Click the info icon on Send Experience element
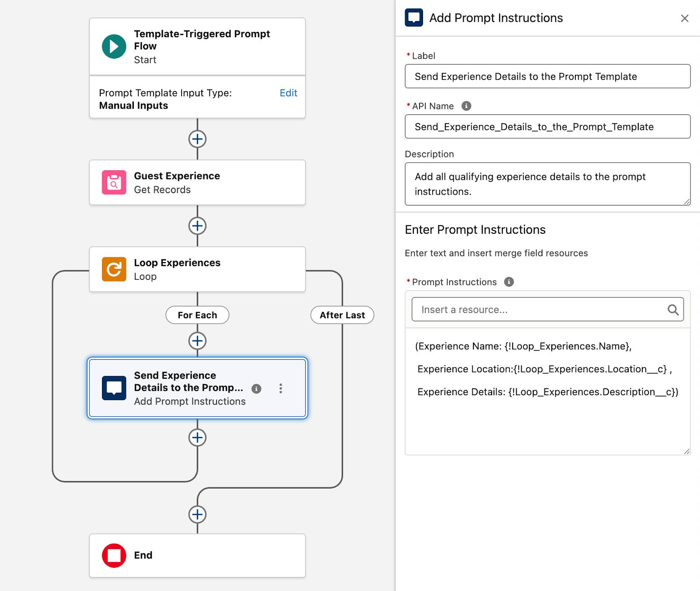700x591 pixels. (x=256, y=389)
